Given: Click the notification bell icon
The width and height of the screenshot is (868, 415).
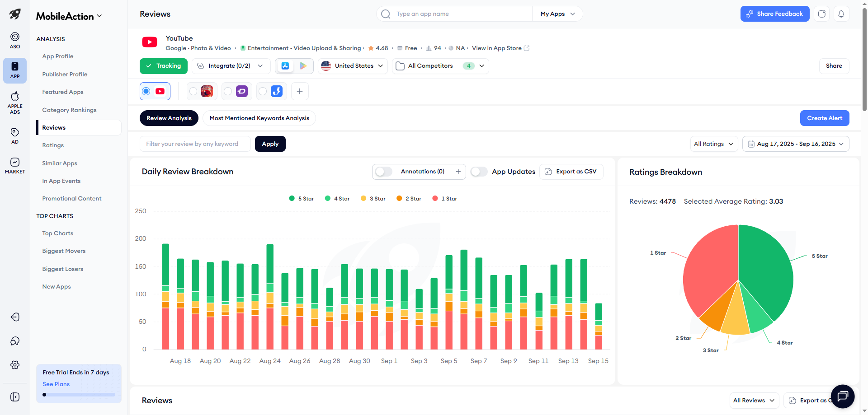Looking at the screenshot, I should [x=841, y=14].
